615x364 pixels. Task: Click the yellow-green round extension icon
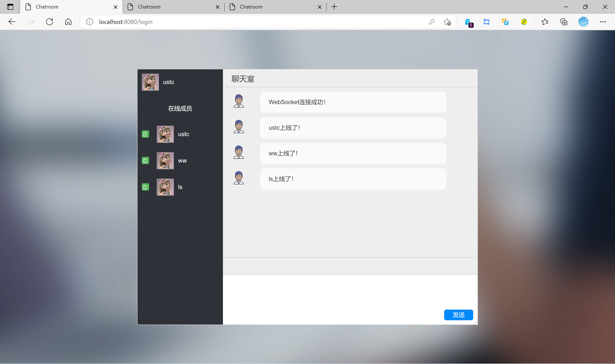pyautogui.click(x=524, y=22)
